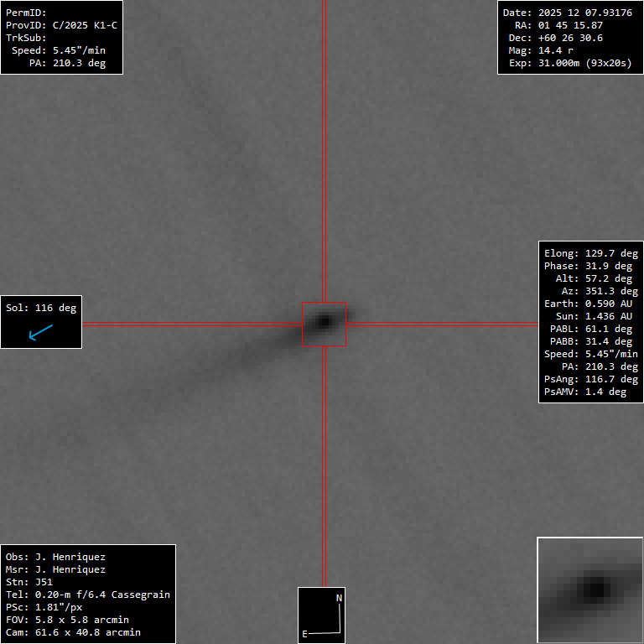Select the Cam 61.6 x 40.8 arcmin line

tap(73, 631)
